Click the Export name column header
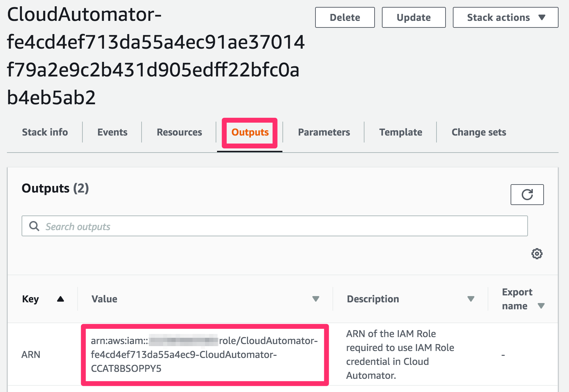 pyautogui.click(x=517, y=299)
